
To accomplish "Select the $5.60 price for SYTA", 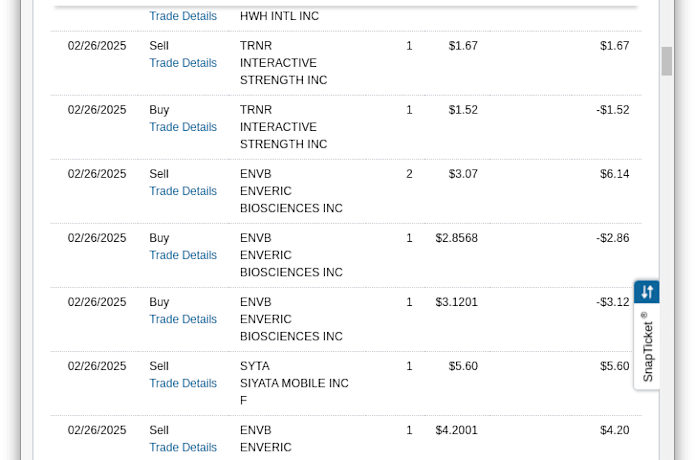I will click(463, 366).
